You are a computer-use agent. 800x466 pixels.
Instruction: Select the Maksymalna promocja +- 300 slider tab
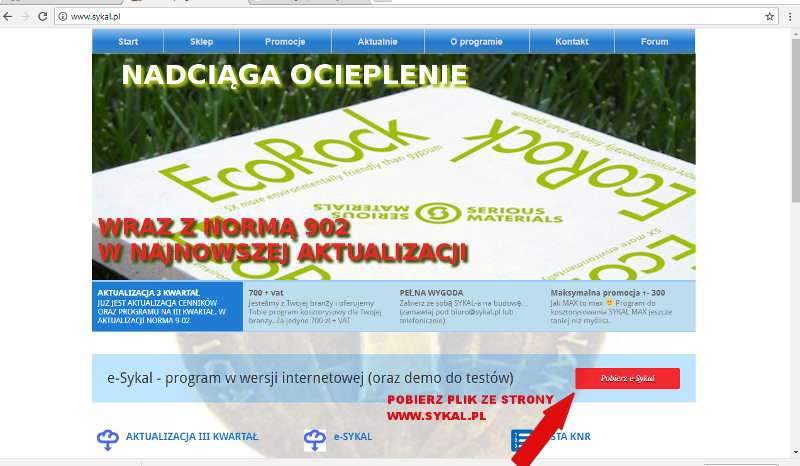620,306
